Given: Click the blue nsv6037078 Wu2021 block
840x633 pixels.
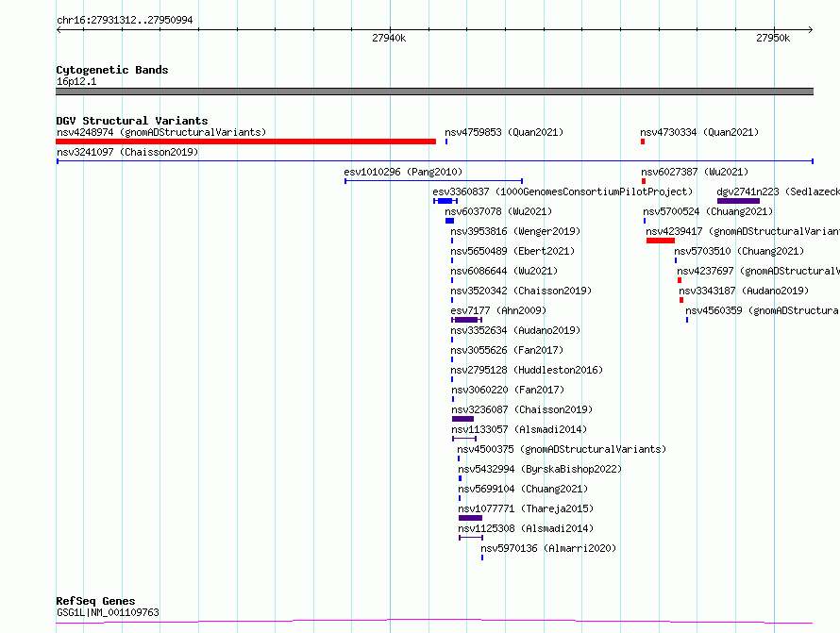Looking at the screenshot, I should click(449, 221).
